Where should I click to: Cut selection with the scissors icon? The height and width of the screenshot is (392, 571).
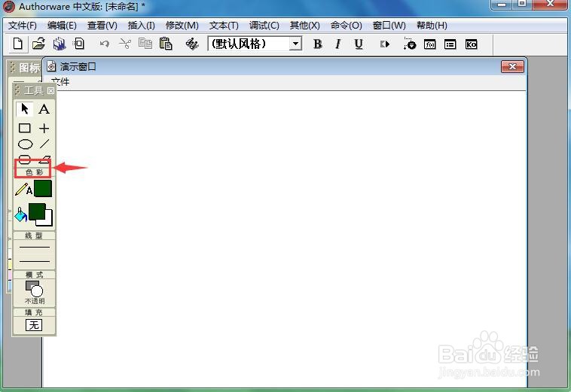click(125, 44)
